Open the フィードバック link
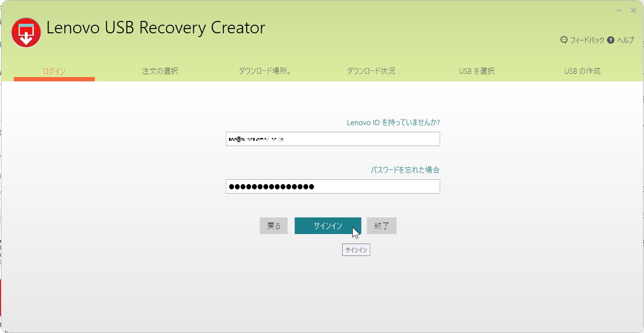644x333 pixels. 587,40
